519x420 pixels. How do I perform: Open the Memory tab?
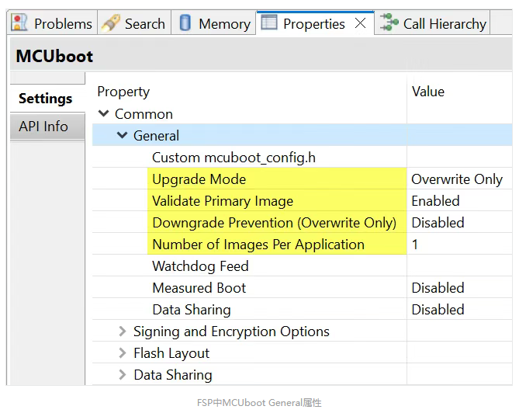pyautogui.click(x=214, y=23)
